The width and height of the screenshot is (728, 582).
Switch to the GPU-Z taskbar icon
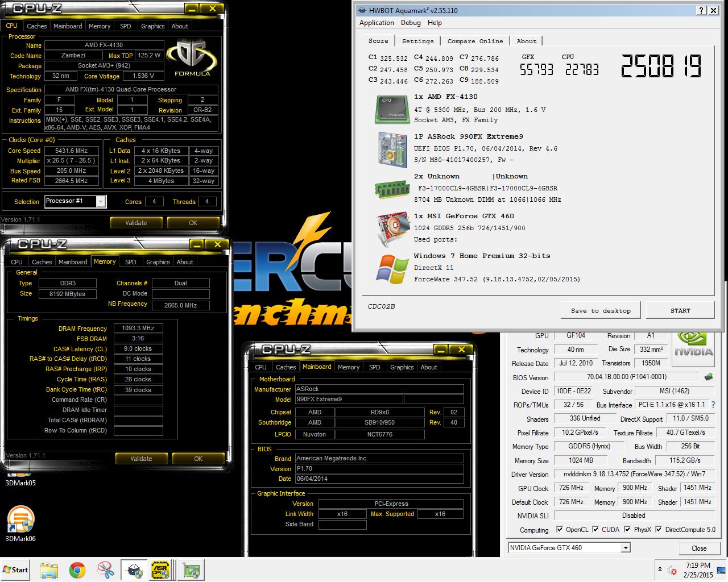191,570
